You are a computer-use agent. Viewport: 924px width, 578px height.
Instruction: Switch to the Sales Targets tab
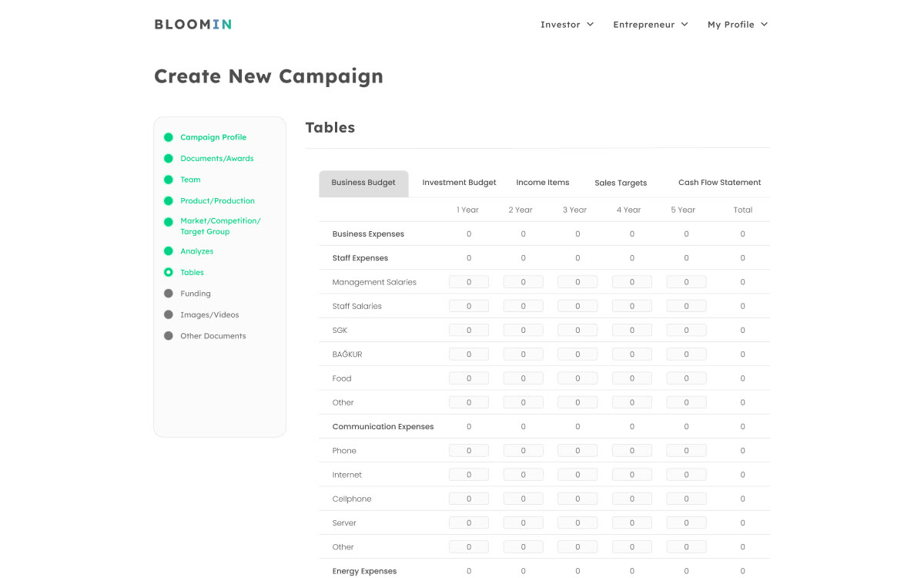(621, 183)
